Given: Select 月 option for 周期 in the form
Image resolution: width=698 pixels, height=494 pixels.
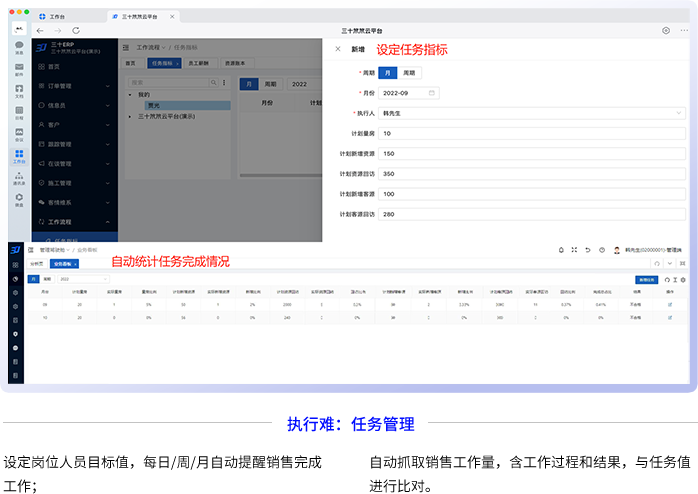Looking at the screenshot, I should [388, 73].
